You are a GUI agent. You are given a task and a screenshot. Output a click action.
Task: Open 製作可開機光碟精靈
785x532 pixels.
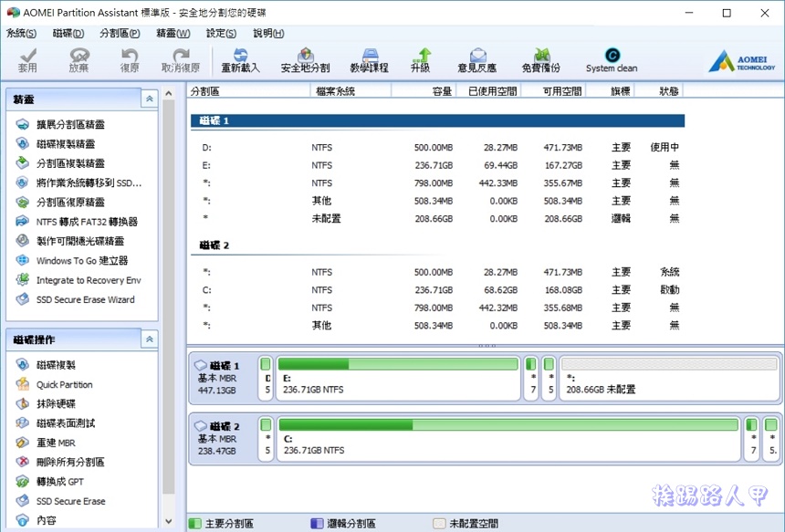tap(69, 241)
